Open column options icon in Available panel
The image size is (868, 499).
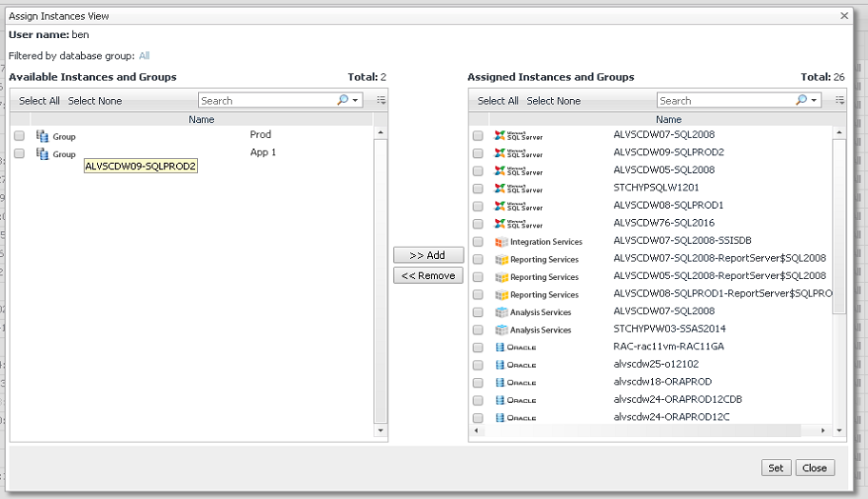click(381, 100)
